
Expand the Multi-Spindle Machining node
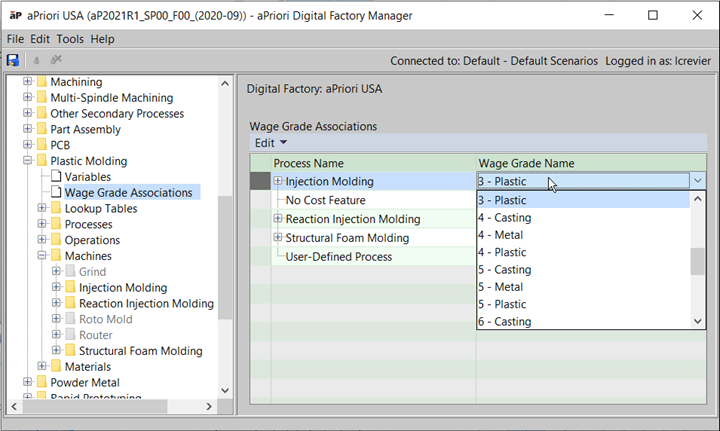pyautogui.click(x=28, y=97)
